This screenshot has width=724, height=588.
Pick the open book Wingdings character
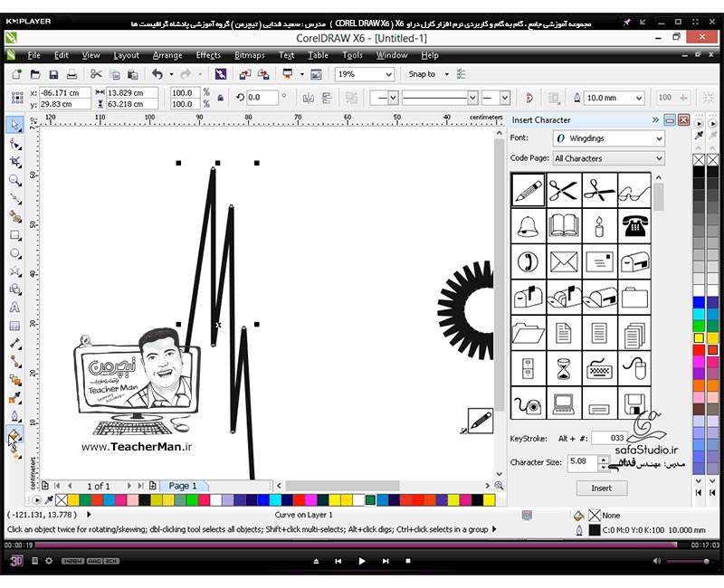click(564, 226)
